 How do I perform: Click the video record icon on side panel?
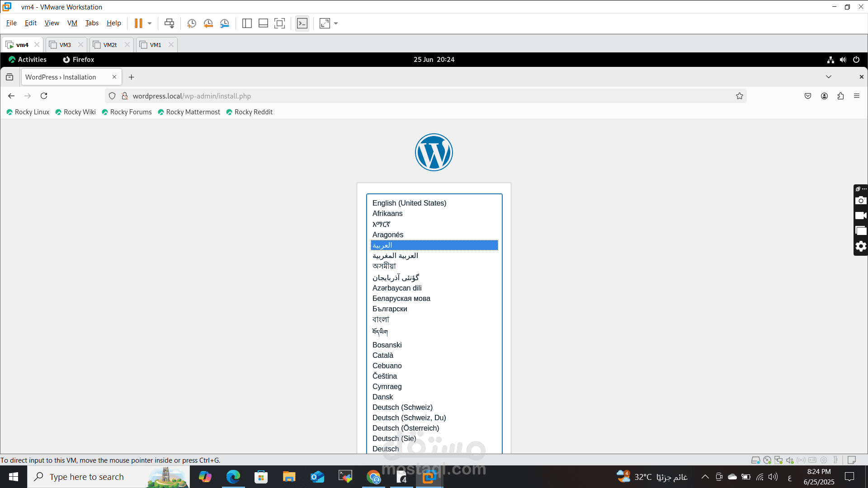pos(861,216)
